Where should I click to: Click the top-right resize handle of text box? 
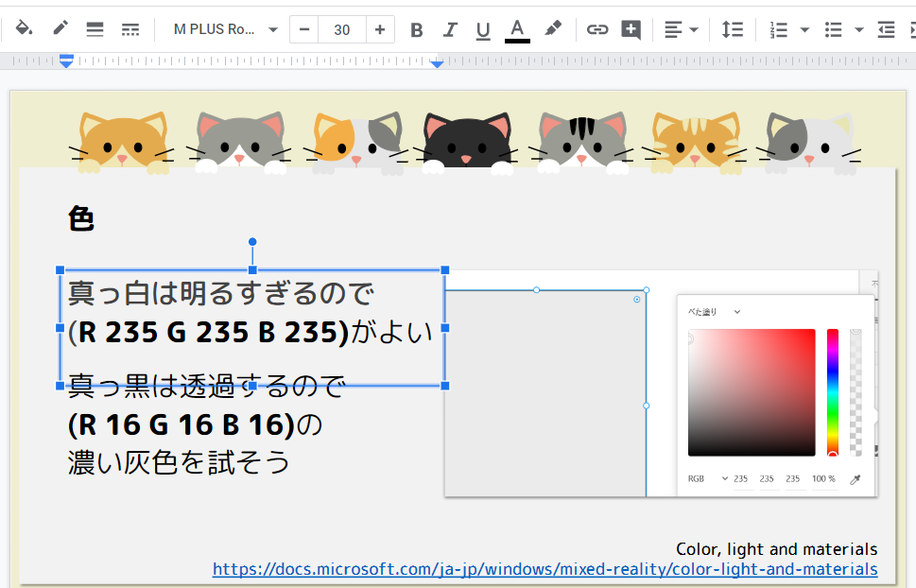pyautogui.click(x=445, y=270)
